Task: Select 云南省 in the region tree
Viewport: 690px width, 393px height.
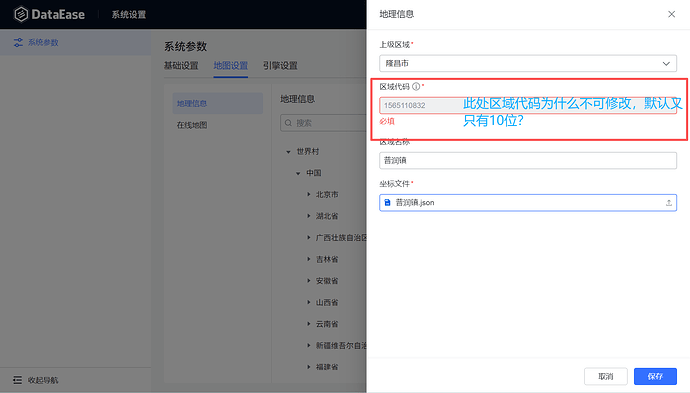Action: [x=327, y=324]
